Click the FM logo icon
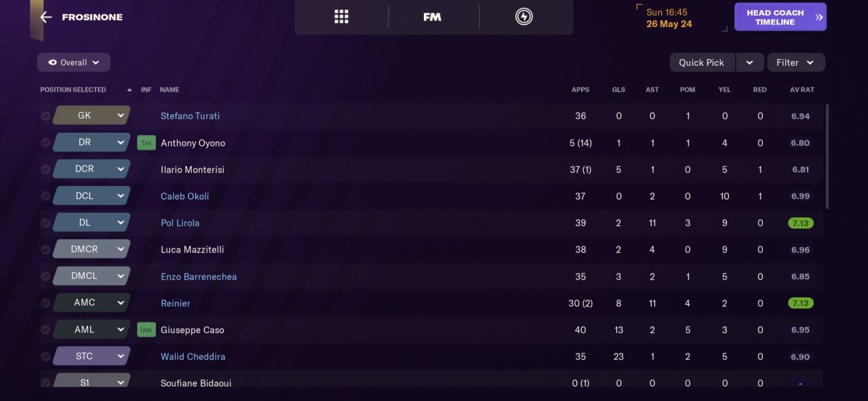Image resolution: width=868 pixels, height=401 pixels. point(432,17)
